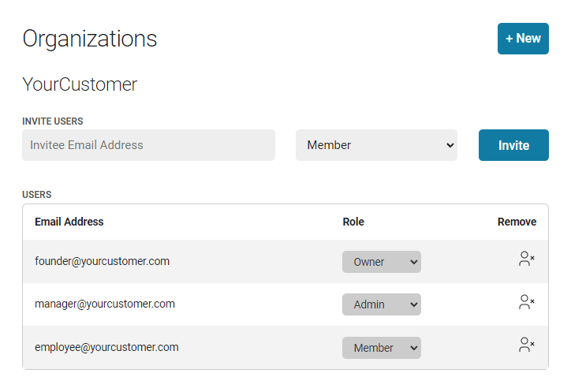Viewport: 571px width, 392px height.
Task: Select the Role column header
Action: pos(353,222)
